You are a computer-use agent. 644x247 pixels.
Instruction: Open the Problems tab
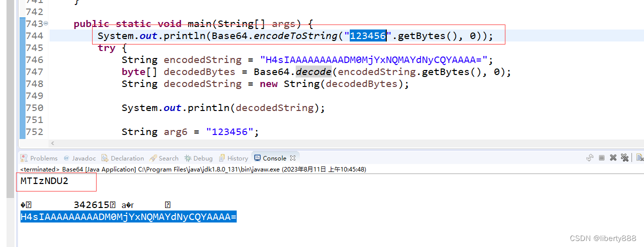(39, 158)
